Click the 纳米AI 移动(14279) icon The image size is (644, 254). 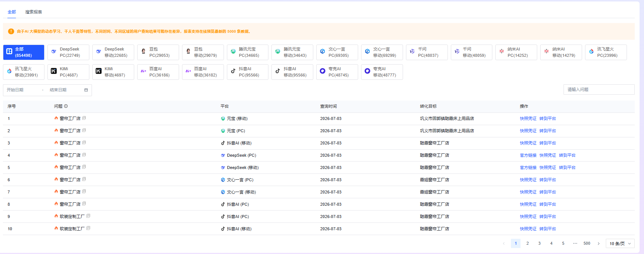pos(546,52)
